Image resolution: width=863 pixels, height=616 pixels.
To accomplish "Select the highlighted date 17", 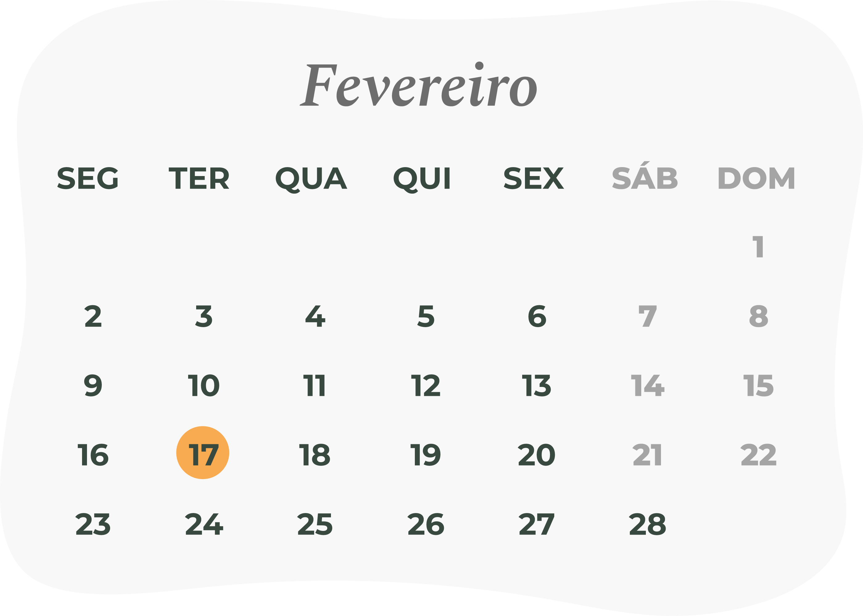I will click(x=203, y=453).
